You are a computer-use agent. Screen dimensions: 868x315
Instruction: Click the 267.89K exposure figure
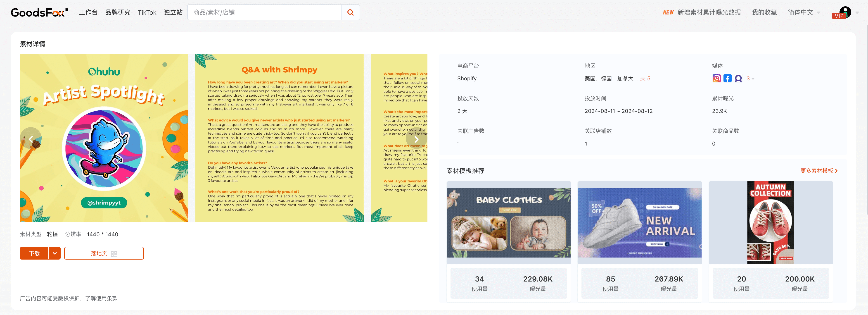(x=669, y=279)
